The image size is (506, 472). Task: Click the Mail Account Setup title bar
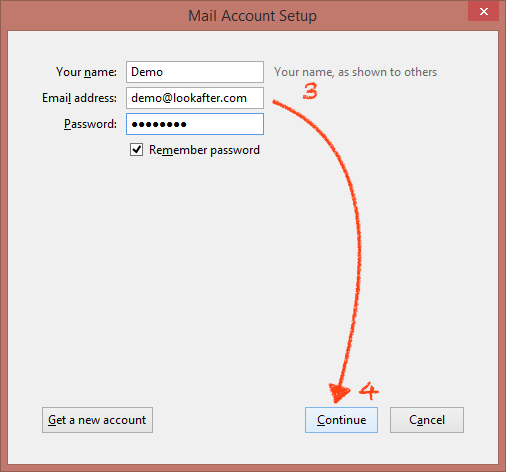(252, 16)
